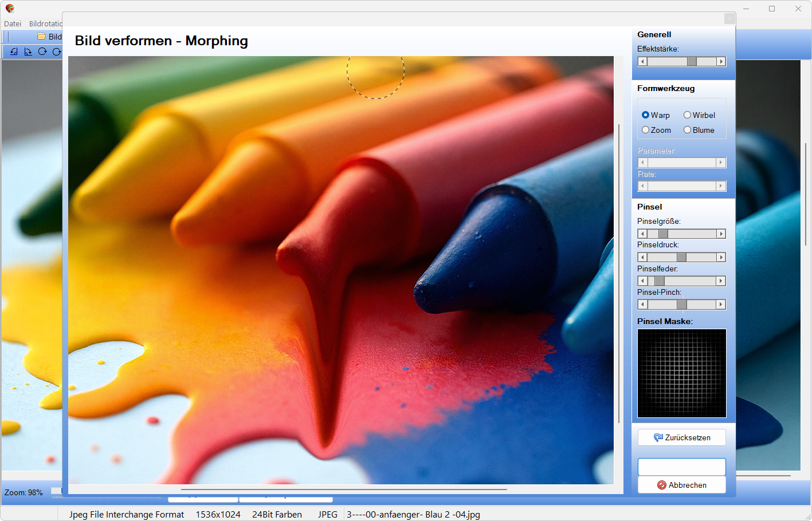Click the hot-air balloon app icon
Viewport: 812px width, 521px height.
(x=9, y=9)
